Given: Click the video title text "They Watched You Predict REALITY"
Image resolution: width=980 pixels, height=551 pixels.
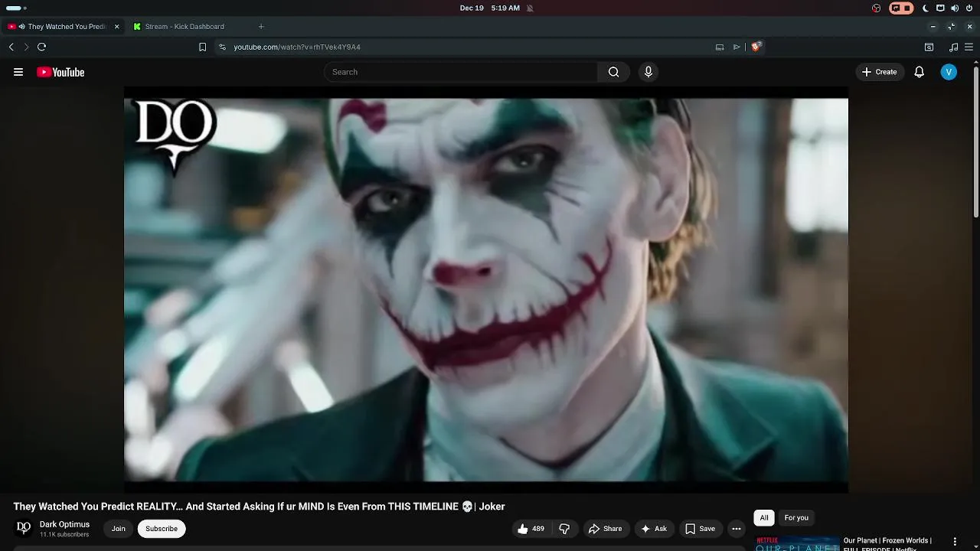Looking at the screenshot, I should click(98, 507).
